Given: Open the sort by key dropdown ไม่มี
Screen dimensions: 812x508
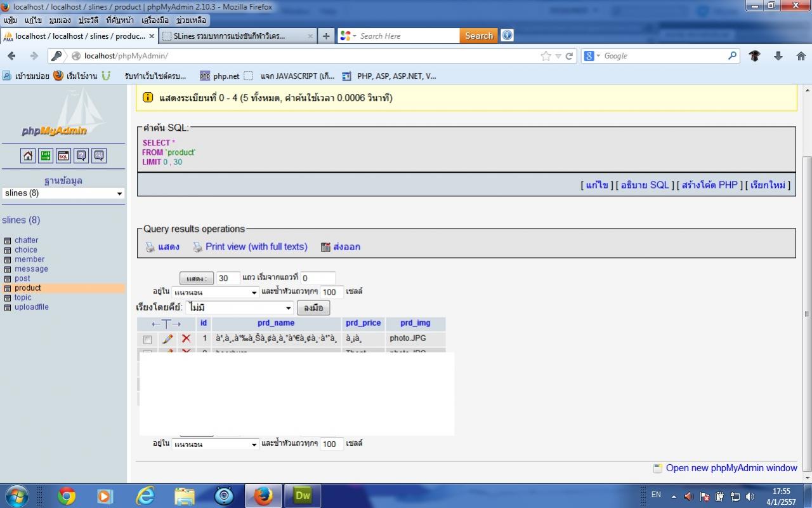Looking at the screenshot, I should coord(239,308).
